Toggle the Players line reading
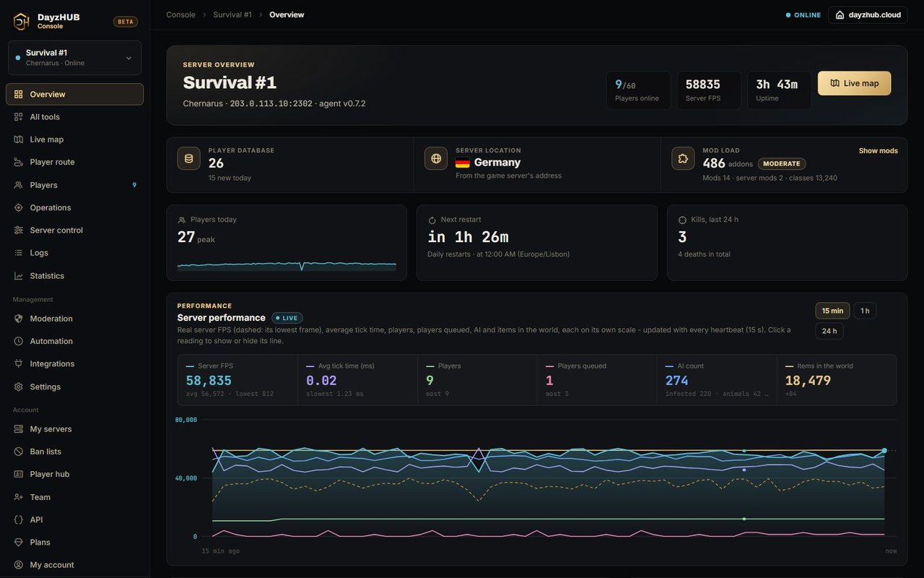 pos(477,380)
